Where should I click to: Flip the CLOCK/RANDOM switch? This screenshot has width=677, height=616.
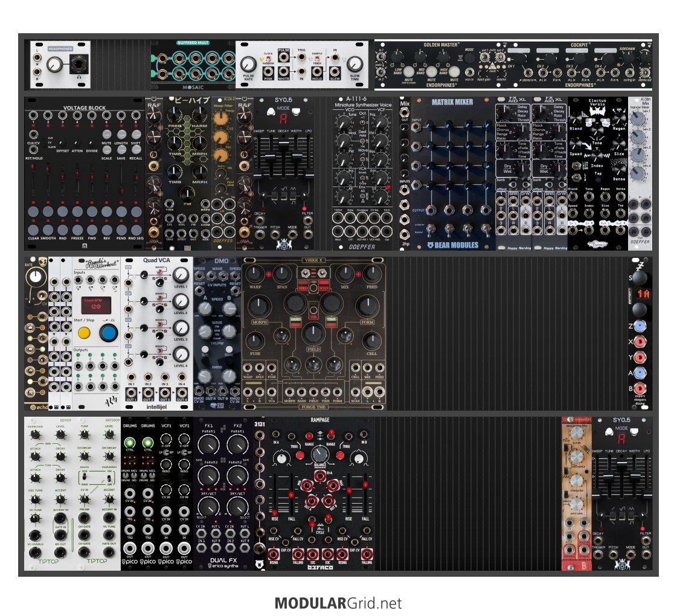(268, 58)
